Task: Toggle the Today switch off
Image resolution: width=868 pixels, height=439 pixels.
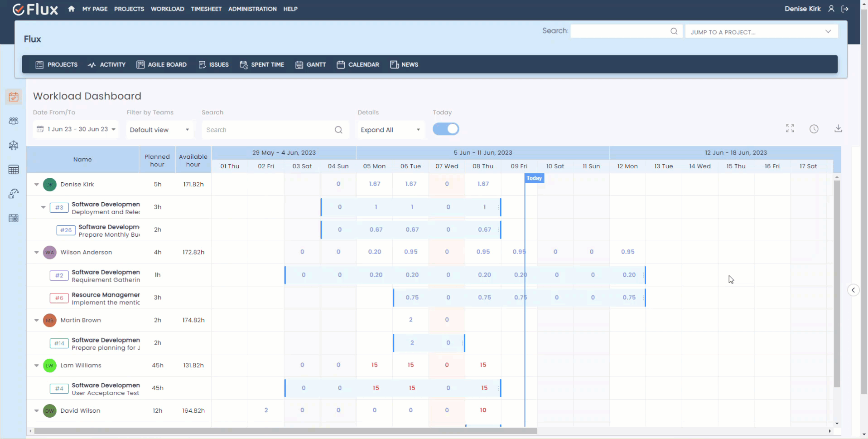Action: tap(446, 129)
